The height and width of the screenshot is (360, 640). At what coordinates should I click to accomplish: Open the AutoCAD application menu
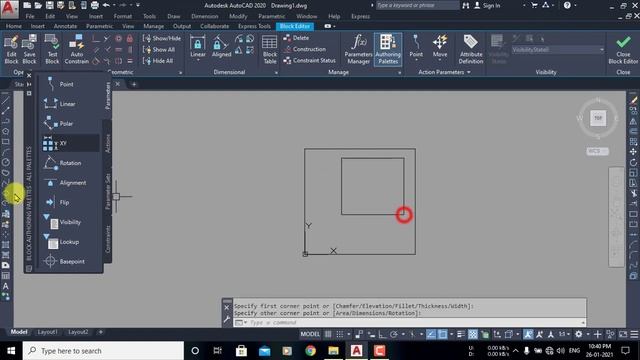tap(9, 9)
